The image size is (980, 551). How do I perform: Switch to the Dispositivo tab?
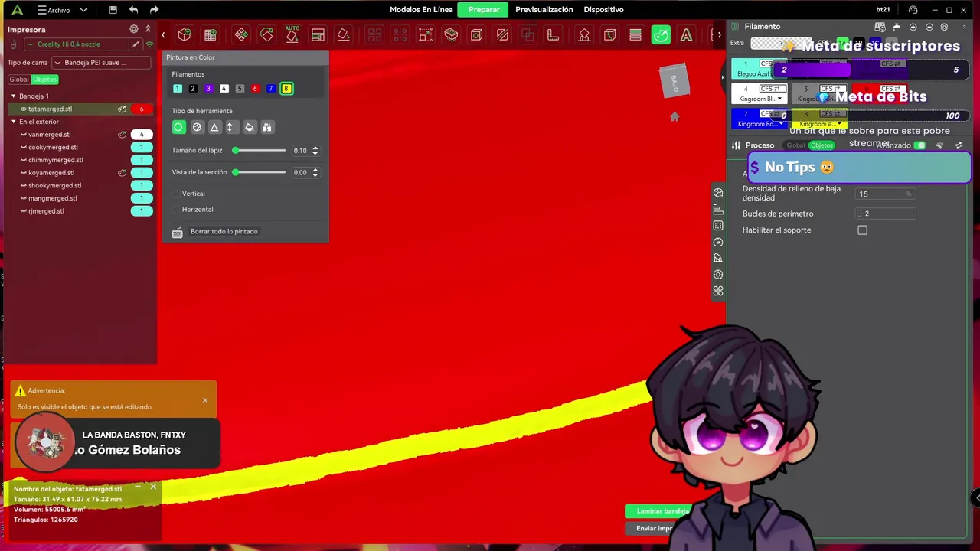coord(603,10)
